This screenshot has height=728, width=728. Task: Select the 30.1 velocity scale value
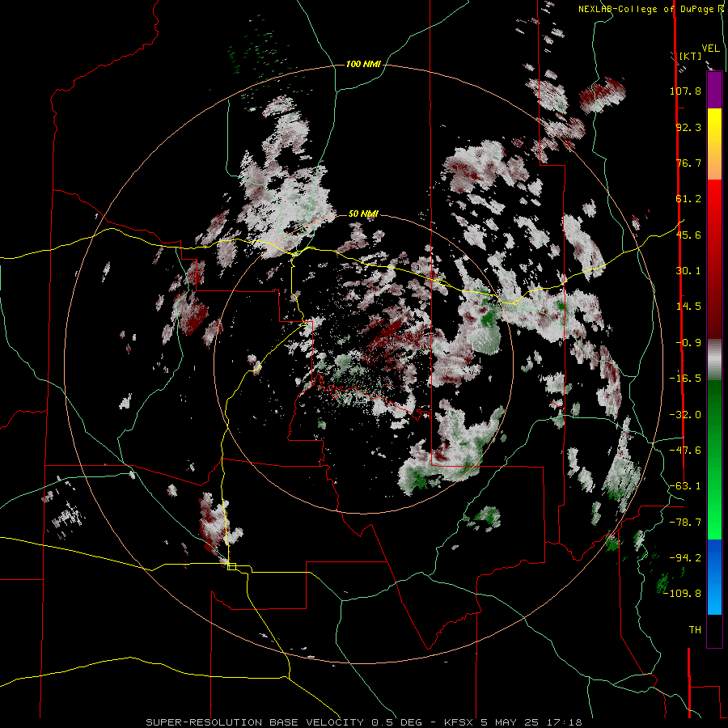point(688,271)
